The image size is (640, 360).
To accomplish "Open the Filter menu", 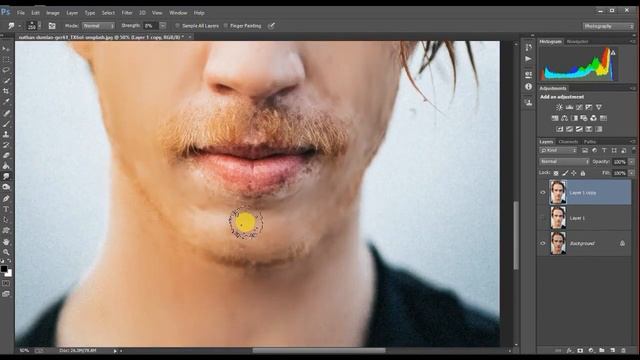I will [x=127, y=13].
